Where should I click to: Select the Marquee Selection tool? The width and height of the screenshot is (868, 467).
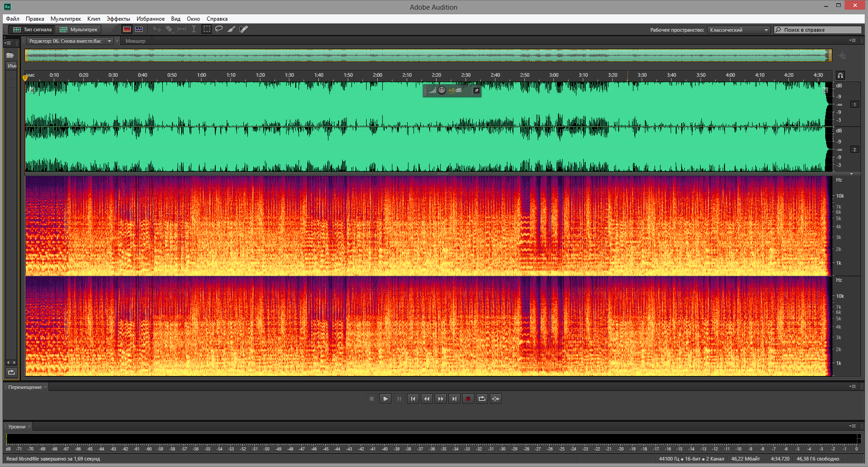click(207, 29)
